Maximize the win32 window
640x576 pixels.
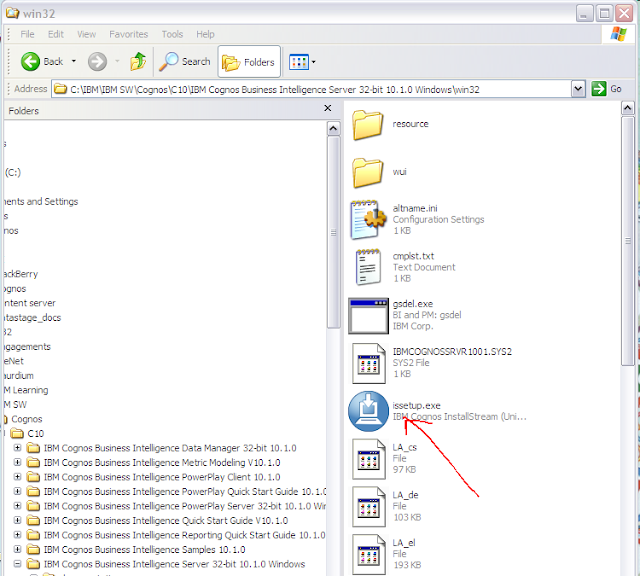click(604, 13)
